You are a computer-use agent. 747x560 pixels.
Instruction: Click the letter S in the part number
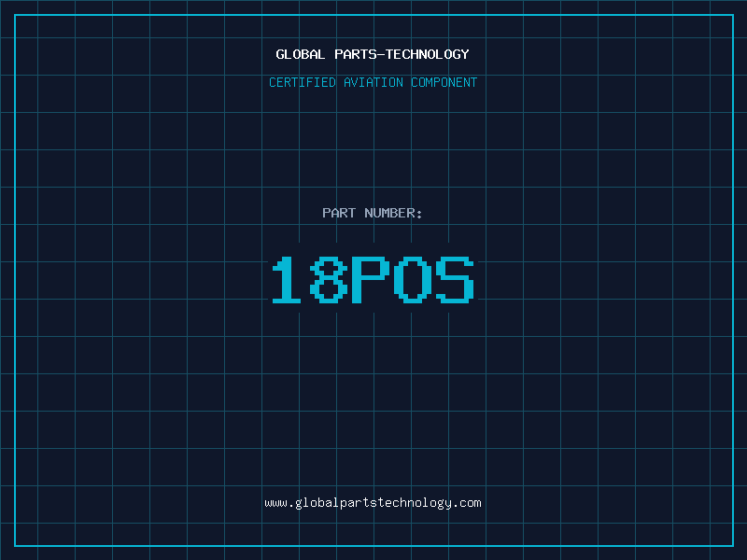coord(455,280)
